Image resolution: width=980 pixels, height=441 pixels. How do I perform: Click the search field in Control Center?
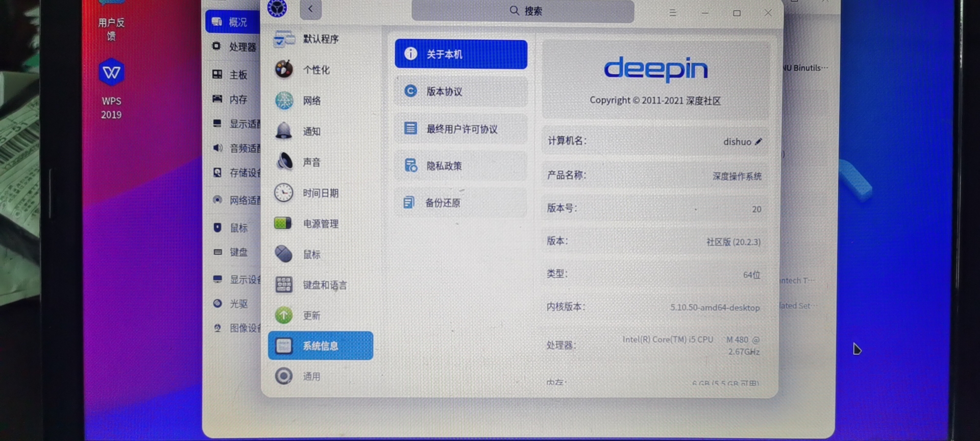coord(523,11)
